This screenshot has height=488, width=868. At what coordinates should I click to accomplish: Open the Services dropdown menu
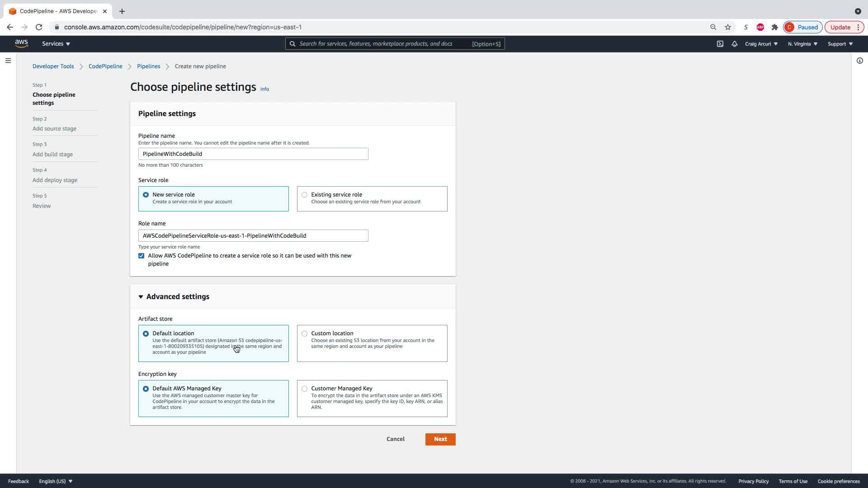[x=56, y=44]
